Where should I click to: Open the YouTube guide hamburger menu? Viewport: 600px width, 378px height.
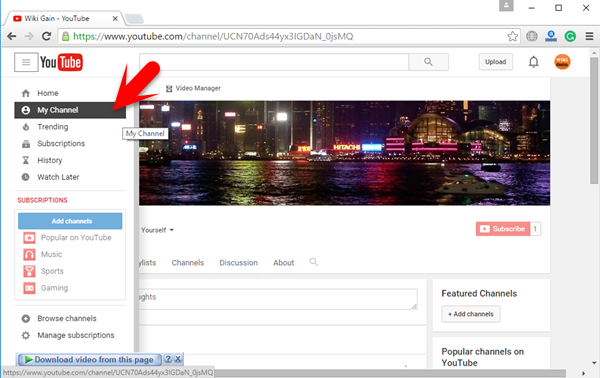coord(26,62)
